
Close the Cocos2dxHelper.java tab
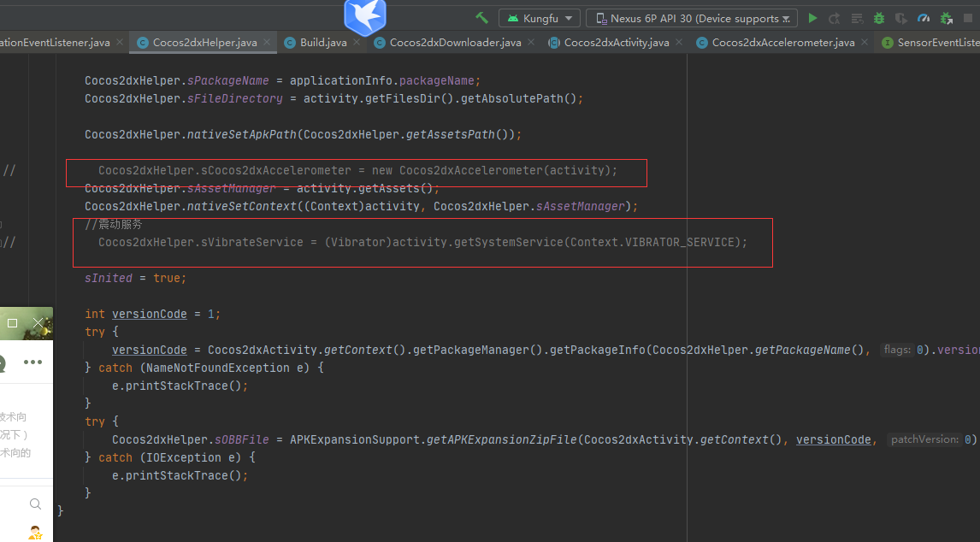268,42
